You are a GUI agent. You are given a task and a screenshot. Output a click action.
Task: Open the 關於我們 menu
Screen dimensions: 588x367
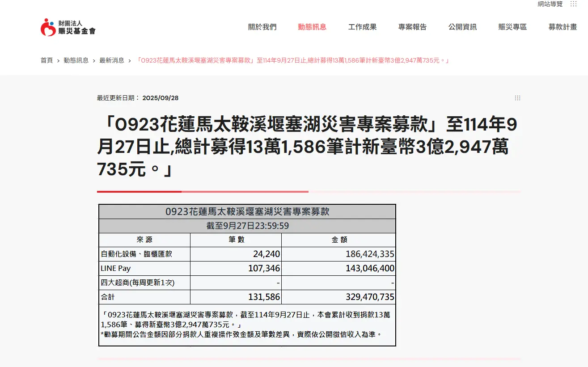[x=262, y=27]
